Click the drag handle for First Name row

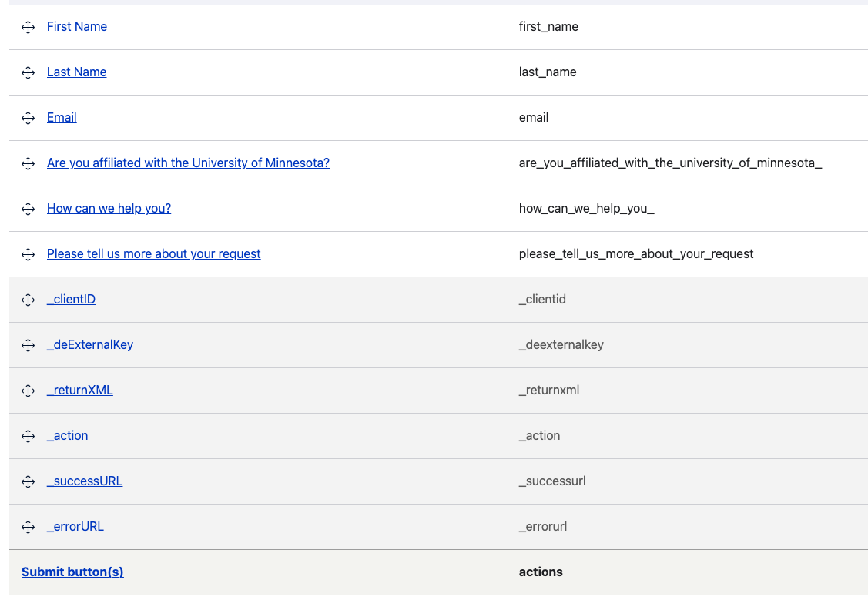(28, 27)
